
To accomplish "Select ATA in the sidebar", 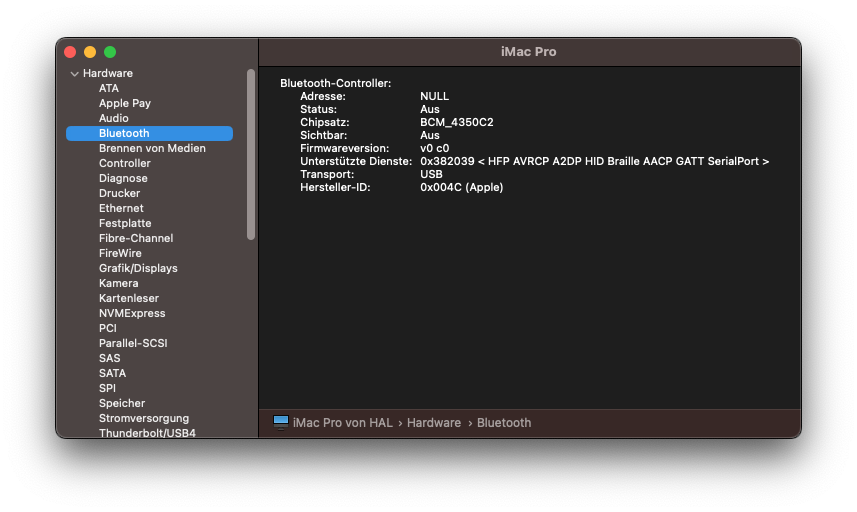I will (x=109, y=89).
